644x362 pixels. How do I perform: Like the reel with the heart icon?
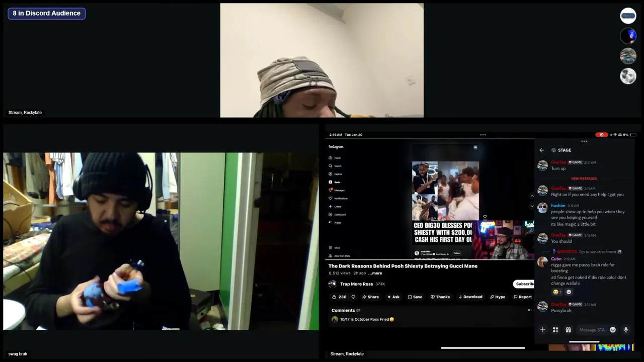click(485, 217)
